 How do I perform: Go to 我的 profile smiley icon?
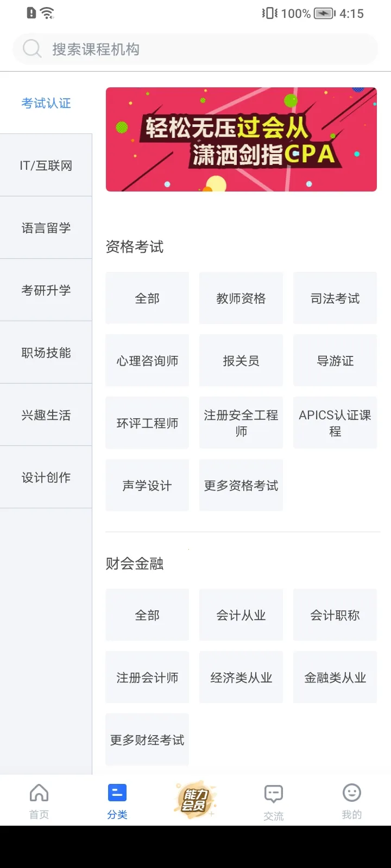tap(352, 794)
